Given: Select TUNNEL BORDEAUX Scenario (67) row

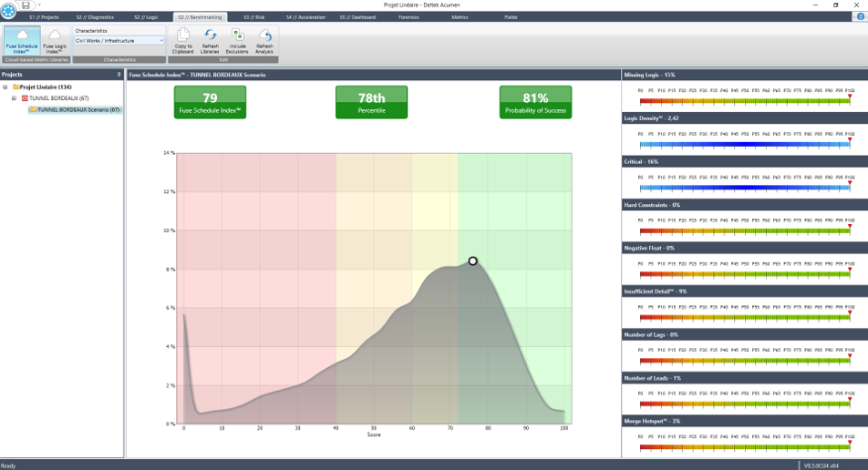Looking at the screenshot, I should tap(78, 109).
